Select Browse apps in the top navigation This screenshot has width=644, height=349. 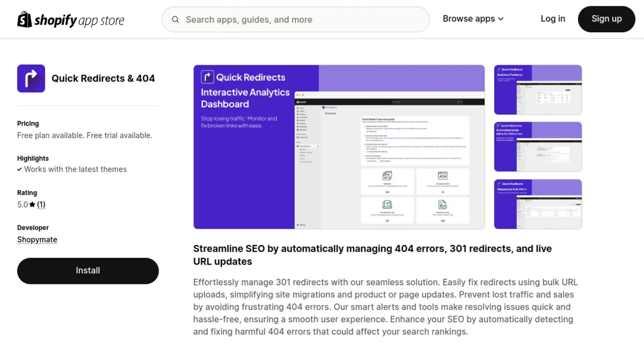pyautogui.click(x=469, y=19)
